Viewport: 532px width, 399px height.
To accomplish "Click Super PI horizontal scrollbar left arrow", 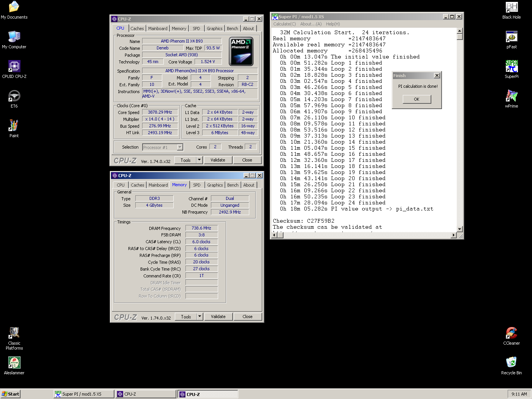I will (274, 235).
